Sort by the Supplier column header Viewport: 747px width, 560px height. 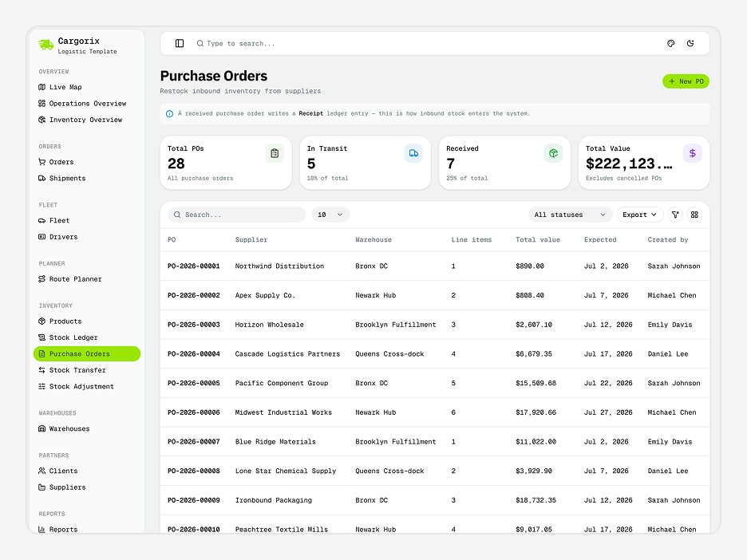[x=251, y=240]
